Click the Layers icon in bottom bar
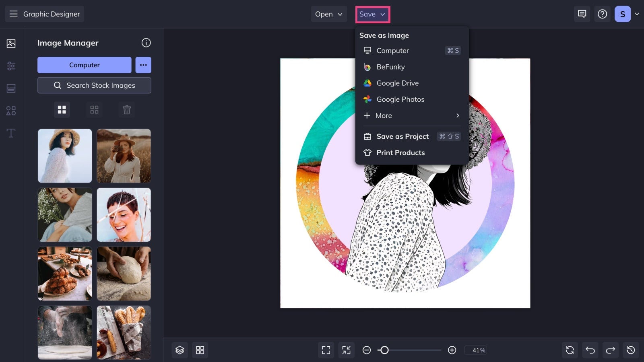644x362 pixels. coord(180,350)
